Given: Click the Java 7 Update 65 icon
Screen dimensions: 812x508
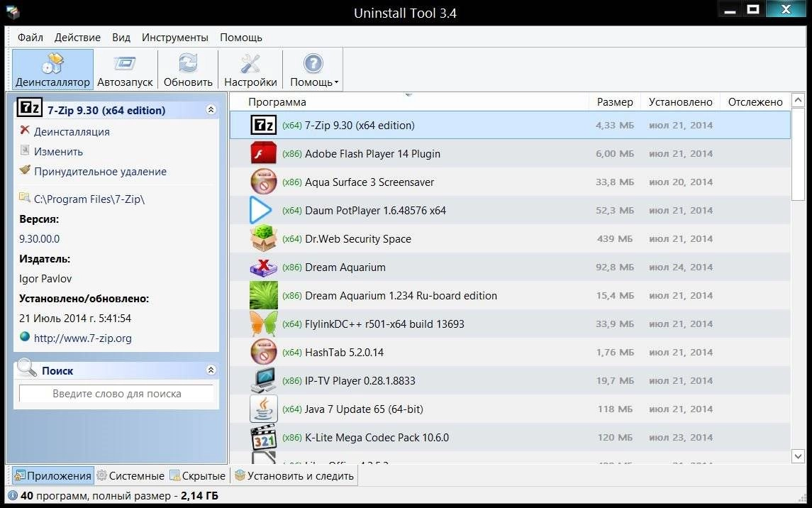Looking at the screenshot, I should [x=264, y=409].
